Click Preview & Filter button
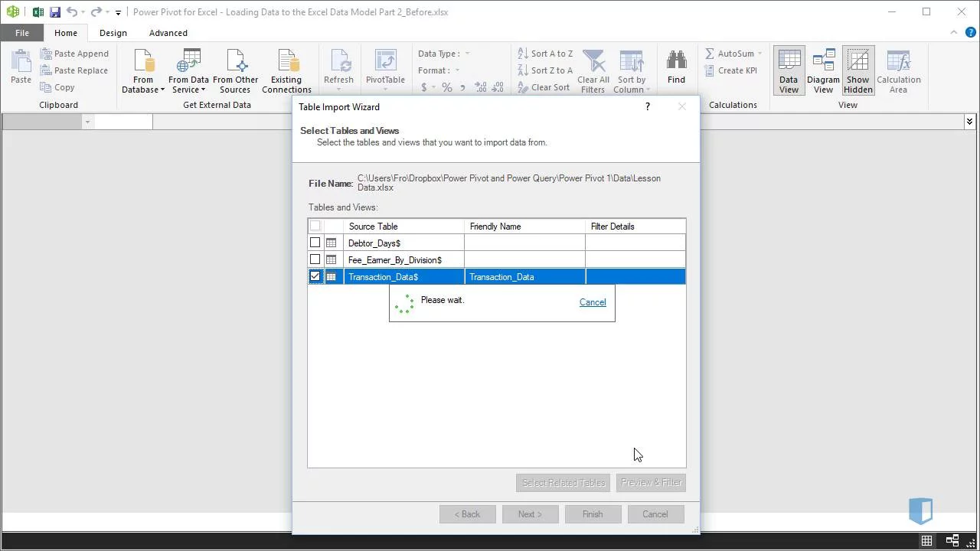The height and width of the screenshot is (551, 980). point(651,483)
